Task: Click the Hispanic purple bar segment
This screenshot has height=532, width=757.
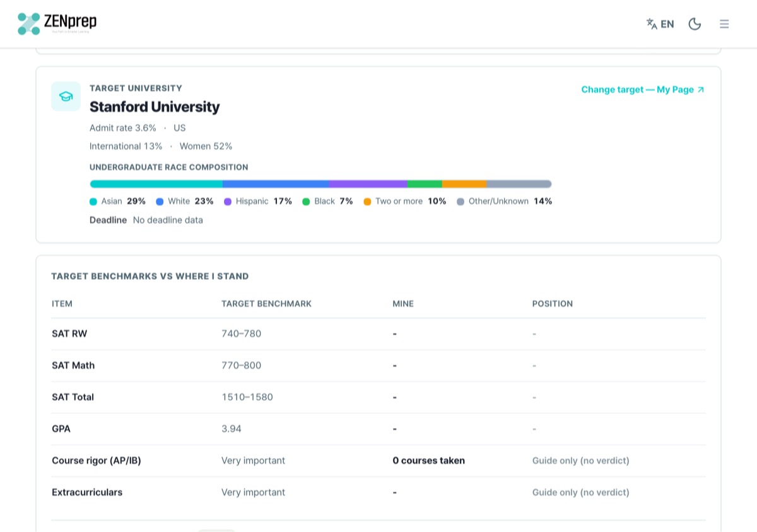Action: 368,184
